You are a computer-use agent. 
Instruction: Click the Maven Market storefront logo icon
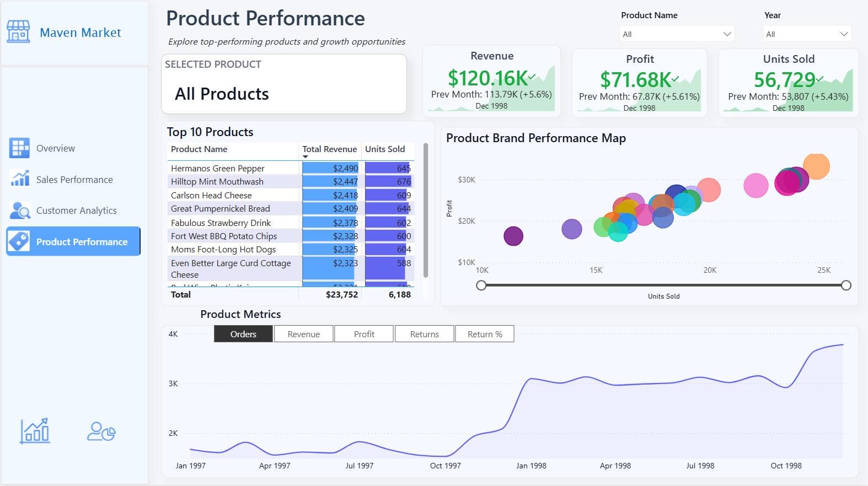tap(18, 32)
